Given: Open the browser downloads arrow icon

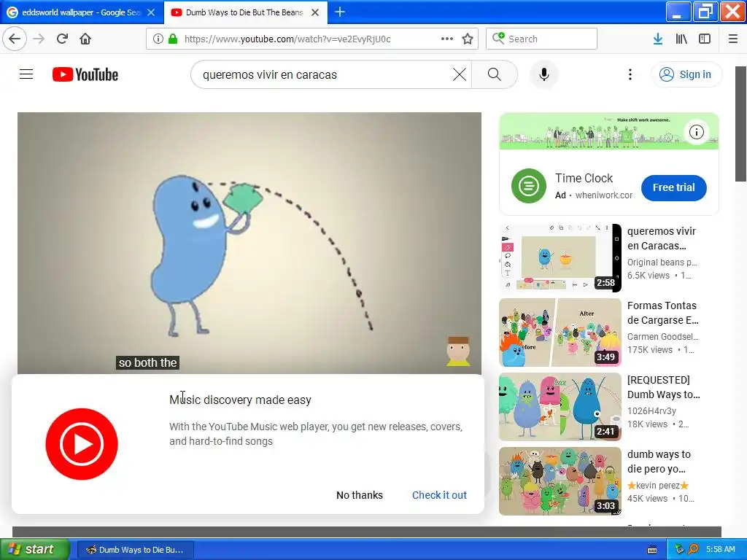Looking at the screenshot, I should point(658,39).
